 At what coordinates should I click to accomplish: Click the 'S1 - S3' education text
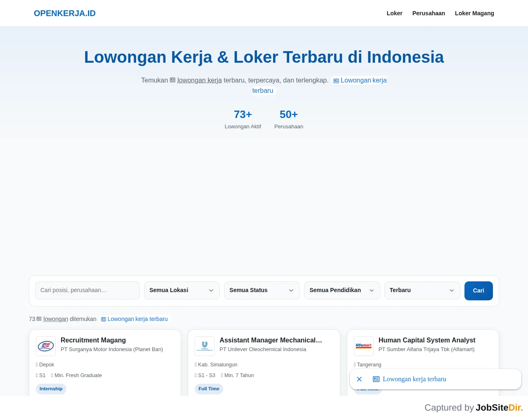207,375
